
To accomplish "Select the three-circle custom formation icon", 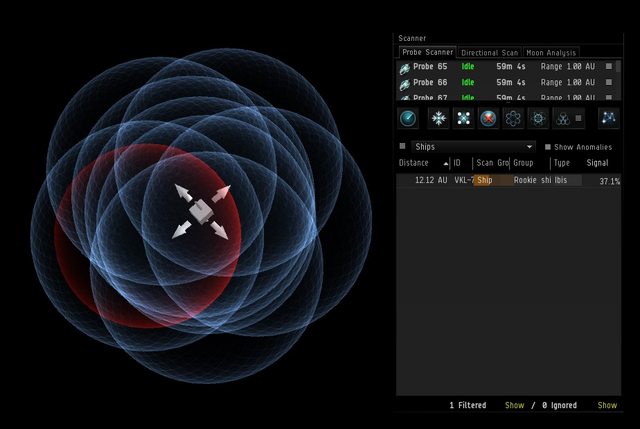I will [563, 119].
